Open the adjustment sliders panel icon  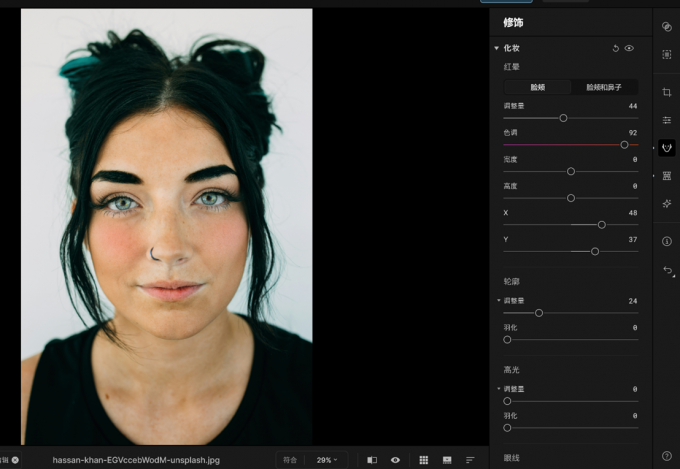(x=667, y=120)
